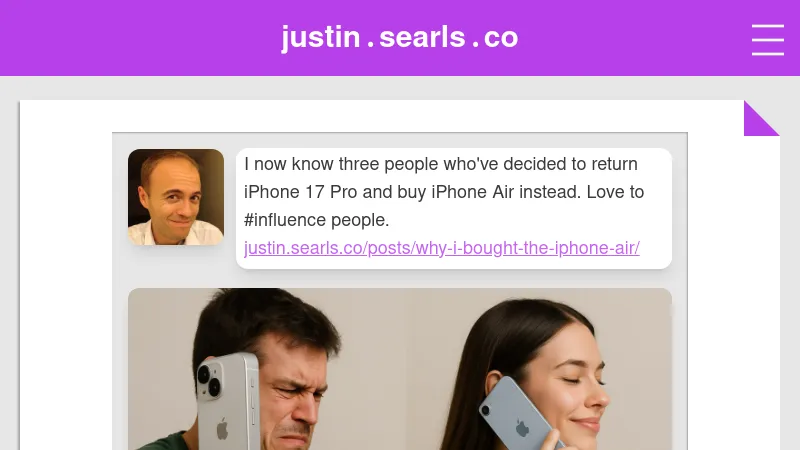Click the justin.searls.co site title
This screenshot has width=800, height=450.
click(x=399, y=37)
